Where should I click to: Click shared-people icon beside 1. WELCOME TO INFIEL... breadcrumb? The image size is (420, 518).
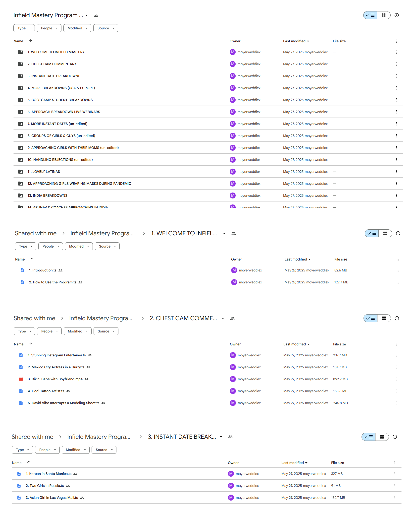(x=234, y=233)
